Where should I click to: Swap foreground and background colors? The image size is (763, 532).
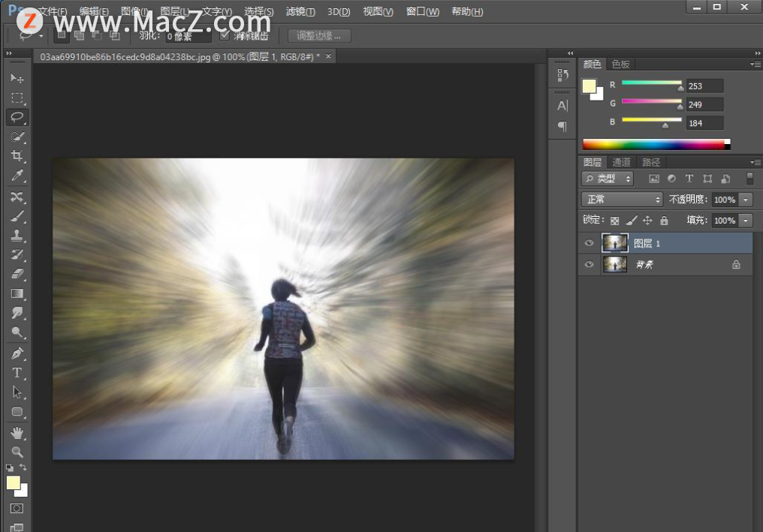[23, 467]
